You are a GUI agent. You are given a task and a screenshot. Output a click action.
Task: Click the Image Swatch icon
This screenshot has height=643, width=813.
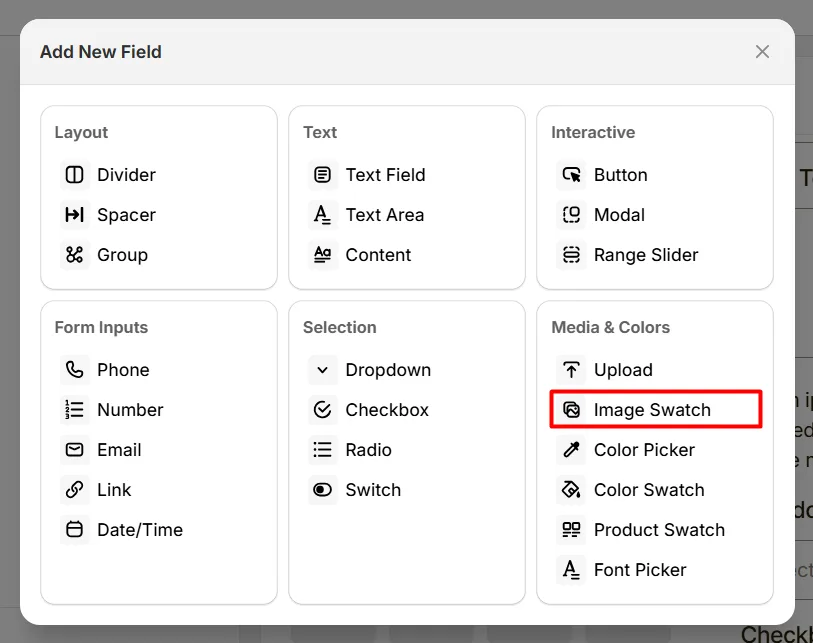(571, 410)
